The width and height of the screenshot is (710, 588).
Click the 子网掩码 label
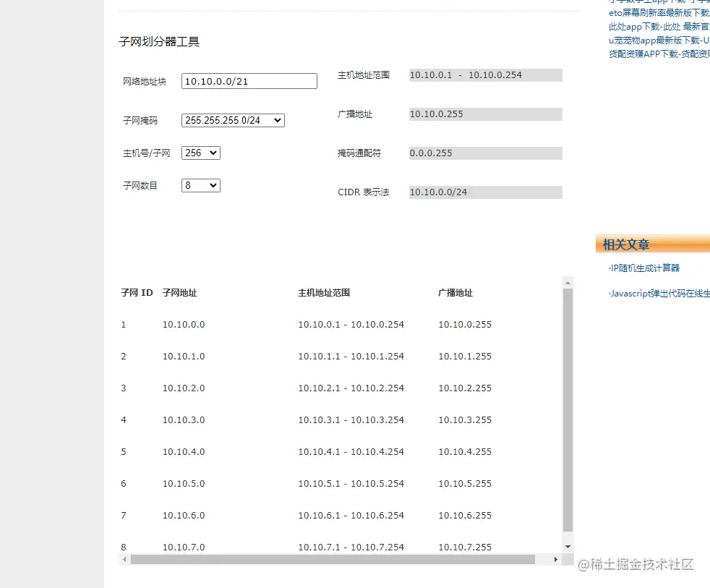click(140, 121)
